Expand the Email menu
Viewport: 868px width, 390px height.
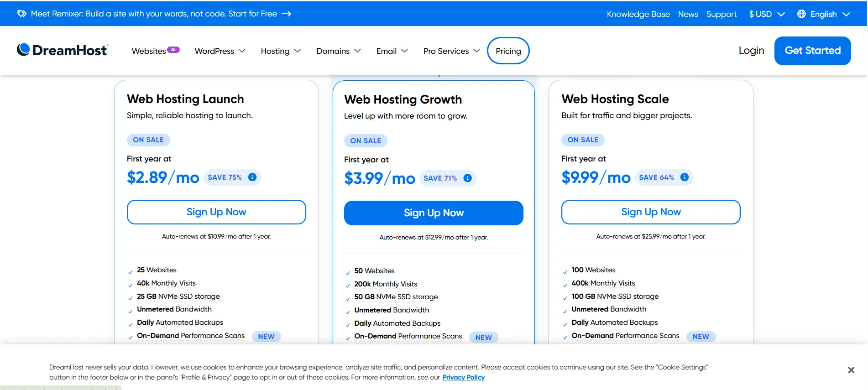[x=392, y=51]
